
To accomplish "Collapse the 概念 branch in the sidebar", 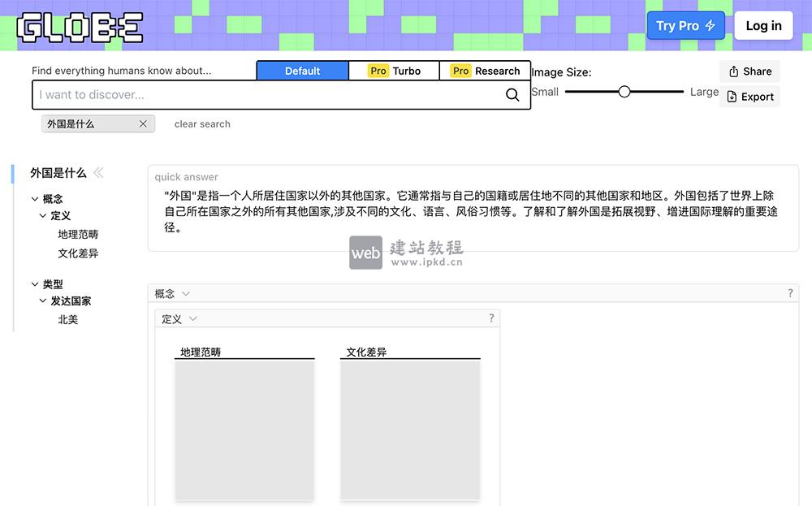I will (35, 198).
